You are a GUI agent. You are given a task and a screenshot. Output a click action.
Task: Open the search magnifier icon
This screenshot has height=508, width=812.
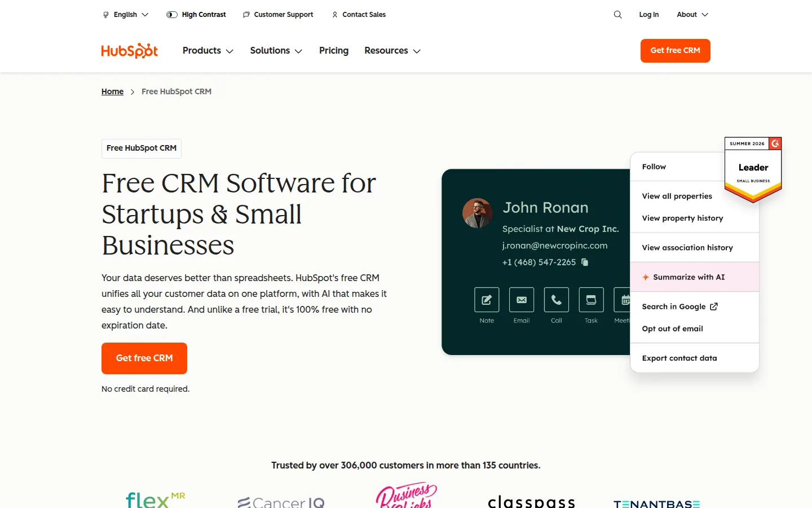(x=618, y=15)
